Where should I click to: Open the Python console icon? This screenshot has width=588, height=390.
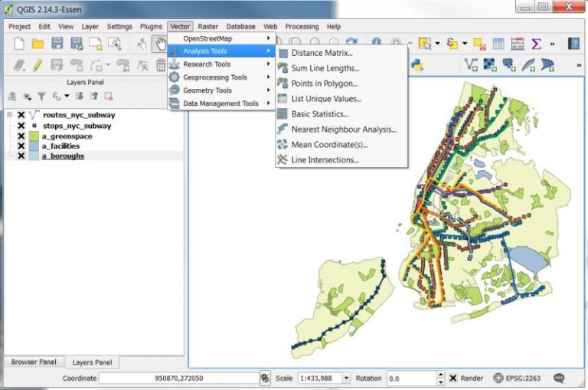(x=417, y=65)
